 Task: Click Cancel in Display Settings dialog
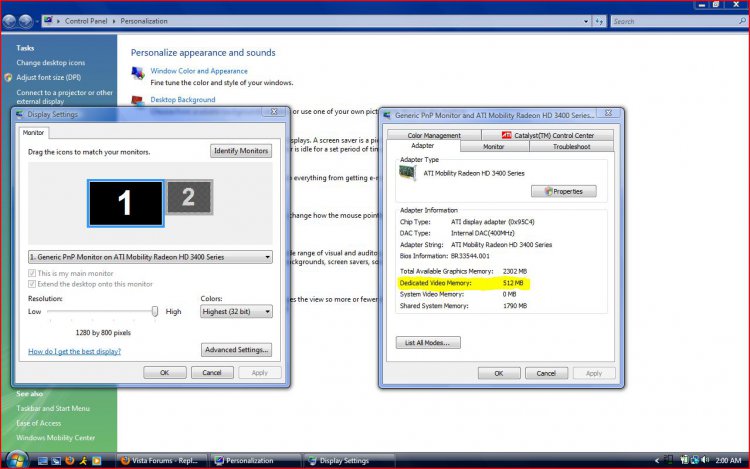click(x=212, y=372)
